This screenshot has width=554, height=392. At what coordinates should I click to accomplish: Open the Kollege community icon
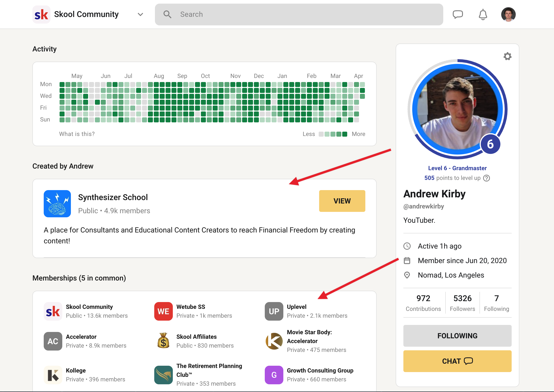tap(53, 375)
